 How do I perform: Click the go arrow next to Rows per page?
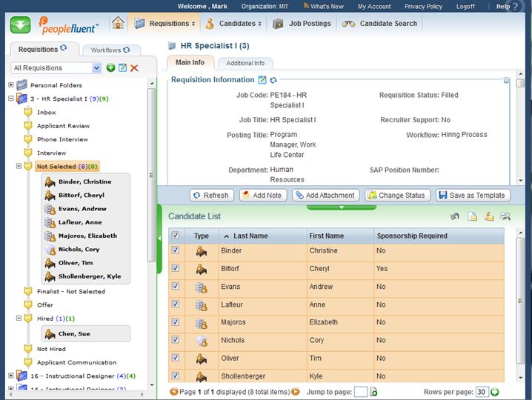[x=495, y=392]
